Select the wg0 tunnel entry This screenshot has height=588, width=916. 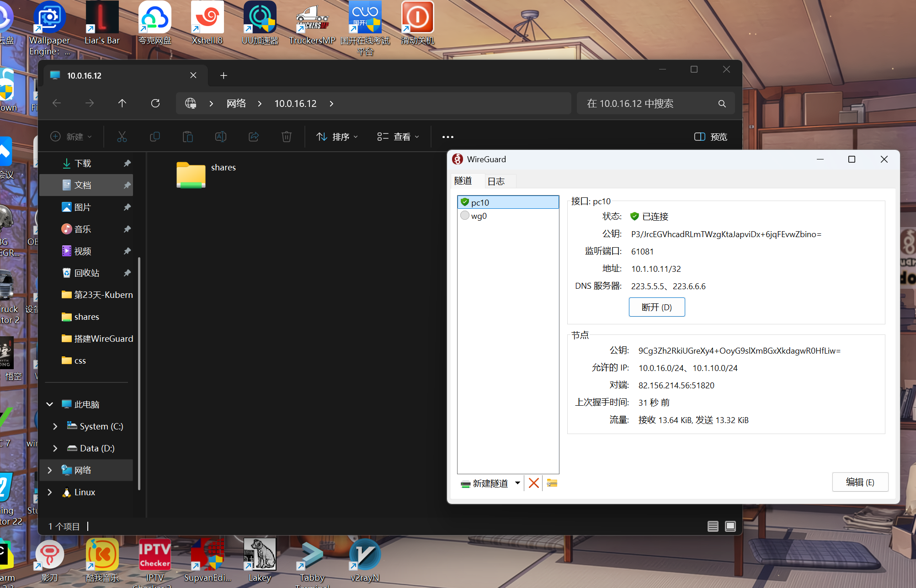[x=479, y=216]
